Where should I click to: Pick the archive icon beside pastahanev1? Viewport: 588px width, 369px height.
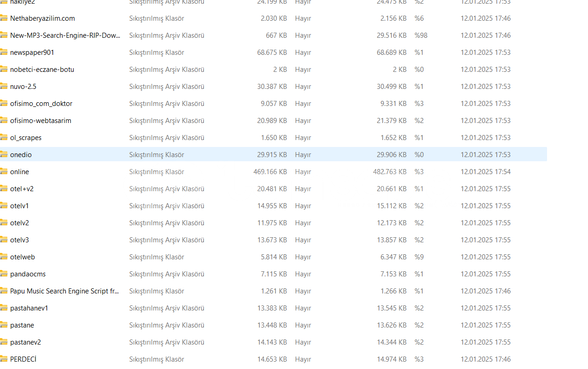pos(4,308)
